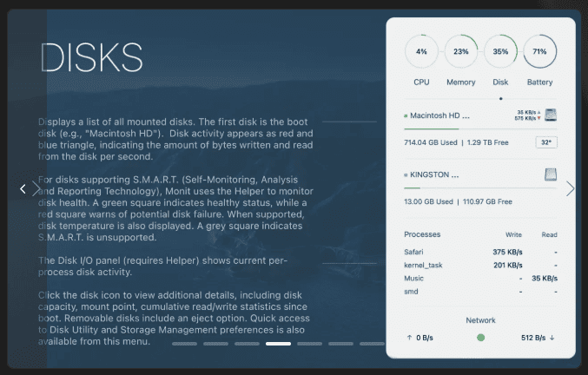This screenshot has width=588, height=375.
Task: Click the Battery 71% gauge
Action: [539, 51]
